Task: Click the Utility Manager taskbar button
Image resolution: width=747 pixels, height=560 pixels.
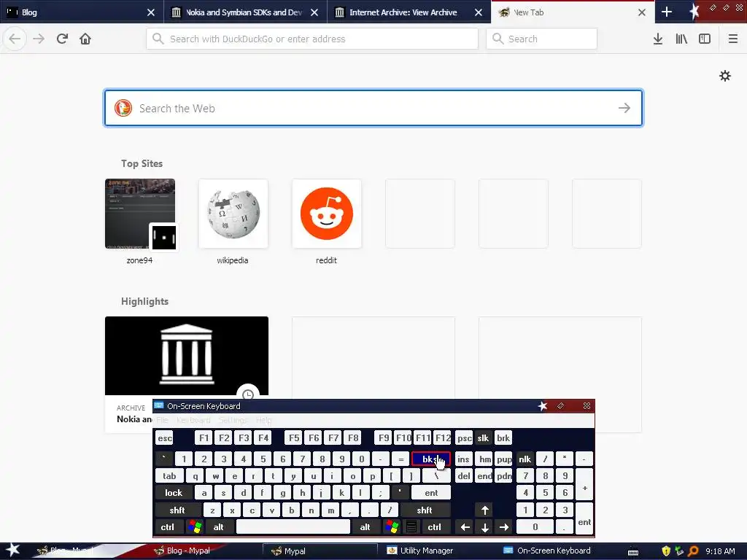Action: 420,551
